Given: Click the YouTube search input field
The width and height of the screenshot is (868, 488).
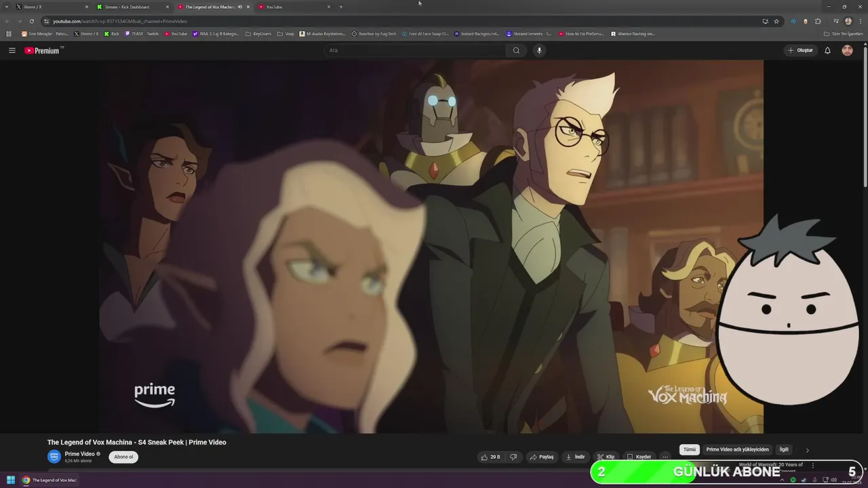Looking at the screenshot, I should [415, 50].
